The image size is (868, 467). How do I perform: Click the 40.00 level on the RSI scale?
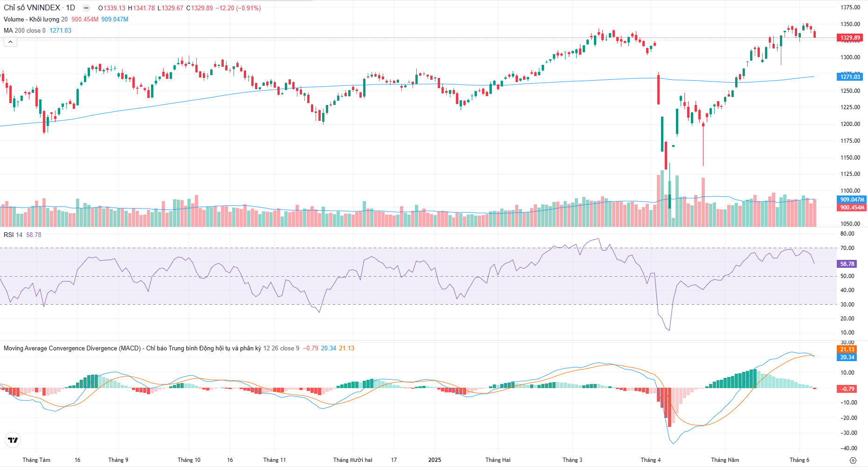coord(847,290)
